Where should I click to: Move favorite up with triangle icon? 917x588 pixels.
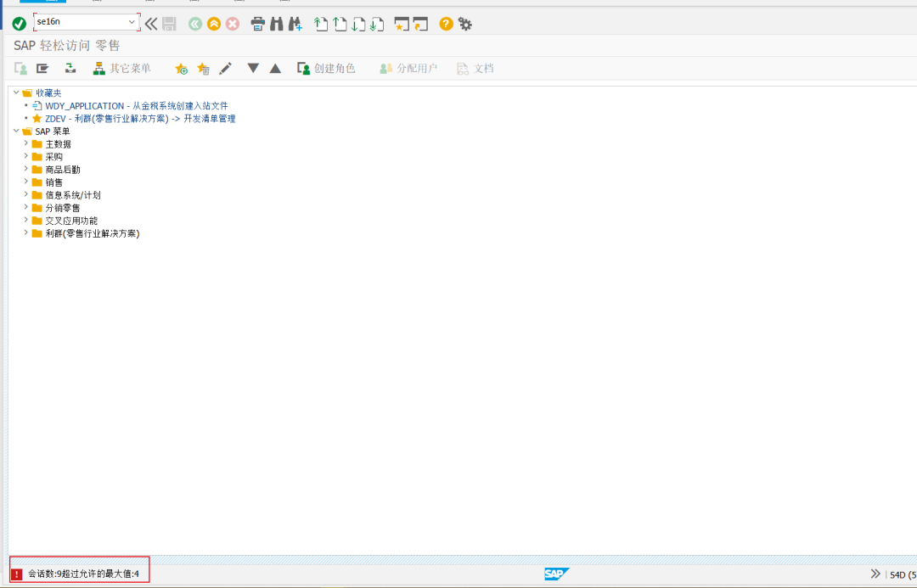pyautogui.click(x=275, y=69)
